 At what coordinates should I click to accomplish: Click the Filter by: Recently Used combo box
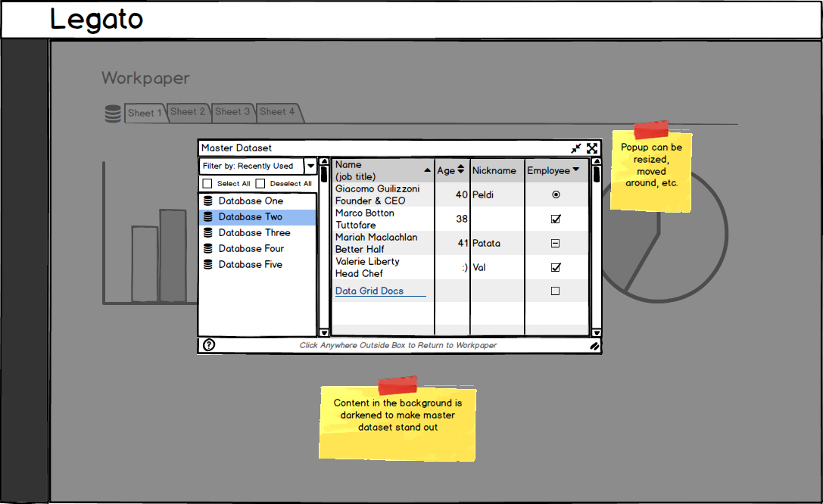pyautogui.click(x=258, y=166)
